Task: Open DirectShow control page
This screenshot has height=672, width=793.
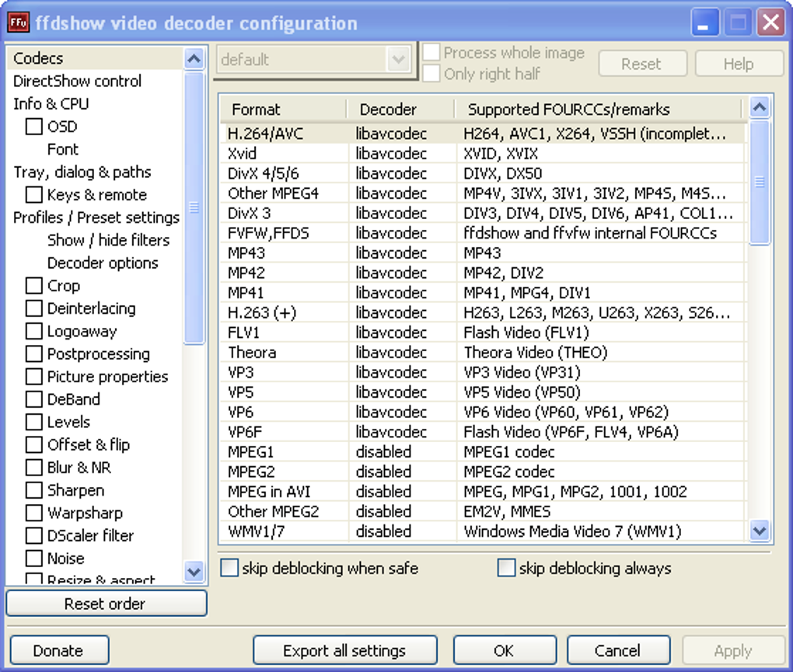Action: coord(78,81)
